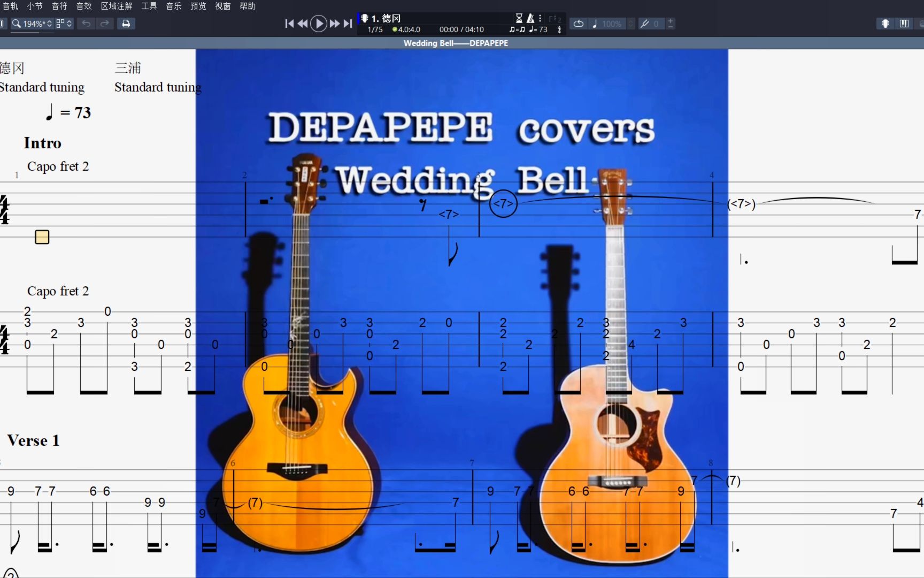Click the Wedding Bell——DEPAPEPE document tab
The width and height of the screenshot is (924, 578).
456,43
